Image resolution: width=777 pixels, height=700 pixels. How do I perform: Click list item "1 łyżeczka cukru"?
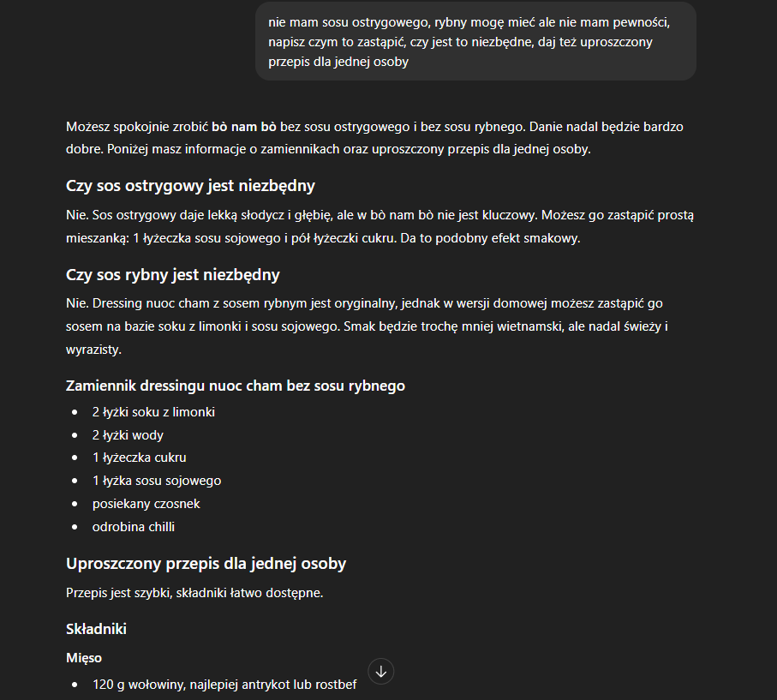(139, 458)
